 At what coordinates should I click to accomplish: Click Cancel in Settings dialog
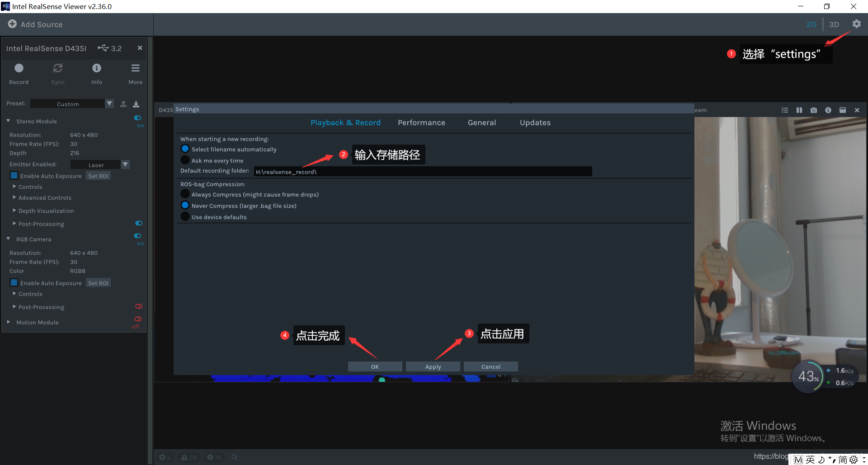point(491,366)
